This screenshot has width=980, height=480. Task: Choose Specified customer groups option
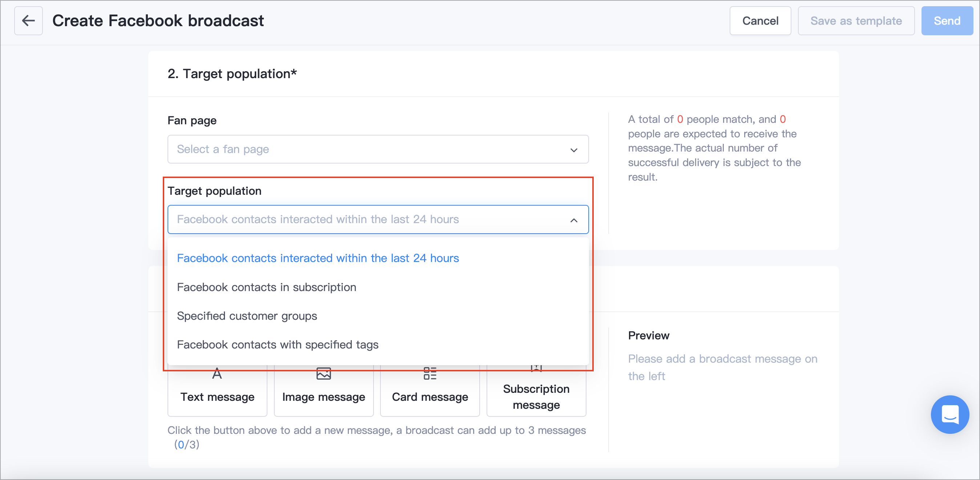378,316
